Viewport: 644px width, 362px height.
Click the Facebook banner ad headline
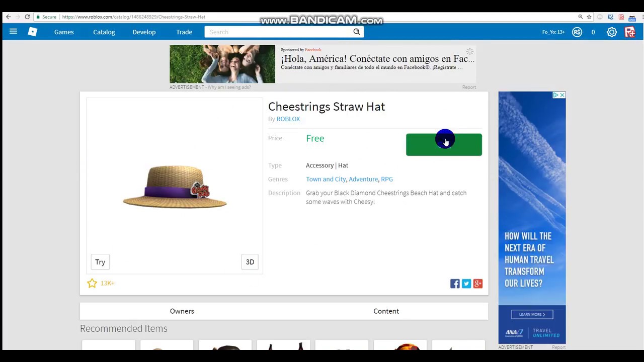377,59
